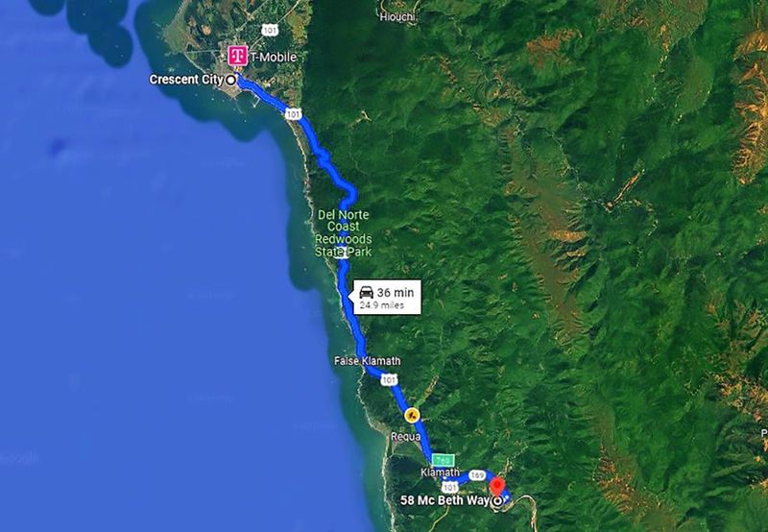This screenshot has height=532, width=768.
Task: Click the 101 shield near Hiouchi
Action: [x=270, y=30]
